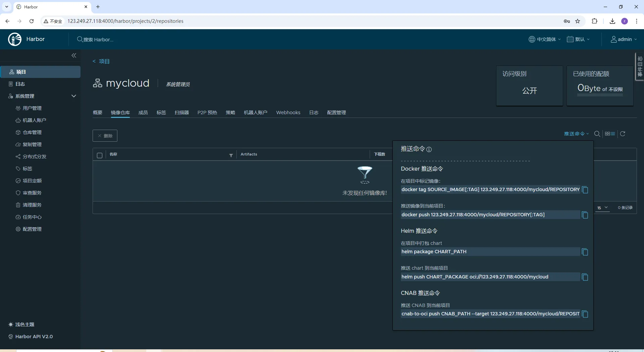Viewport: 644px width, 352px height.
Task: Copy the helm push command
Action: (x=585, y=277)
